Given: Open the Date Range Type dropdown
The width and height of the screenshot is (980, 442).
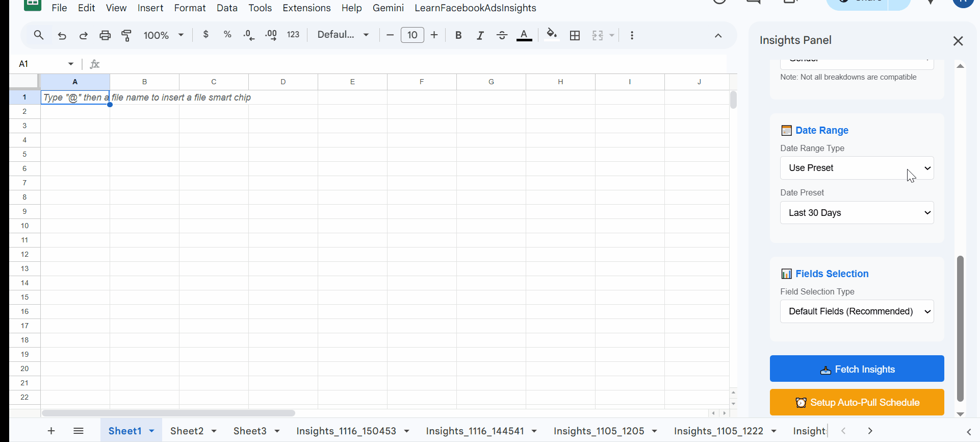Looking at the screenshot, I should point(857,168).
